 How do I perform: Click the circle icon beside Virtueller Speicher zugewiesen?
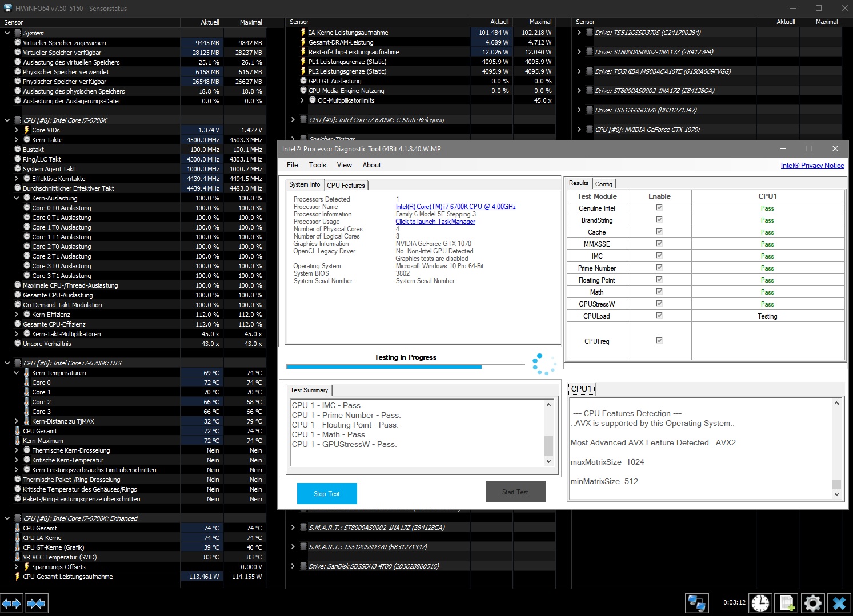17,42
